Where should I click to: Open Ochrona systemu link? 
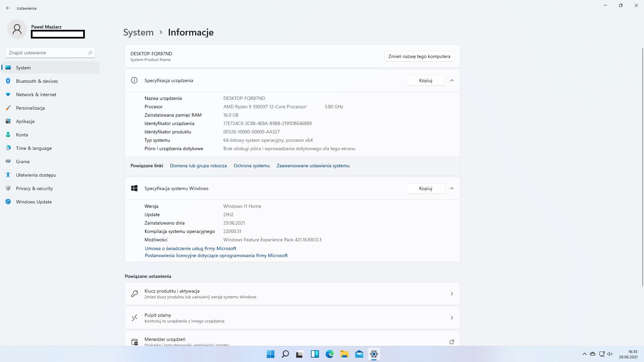tap(252, 166)
